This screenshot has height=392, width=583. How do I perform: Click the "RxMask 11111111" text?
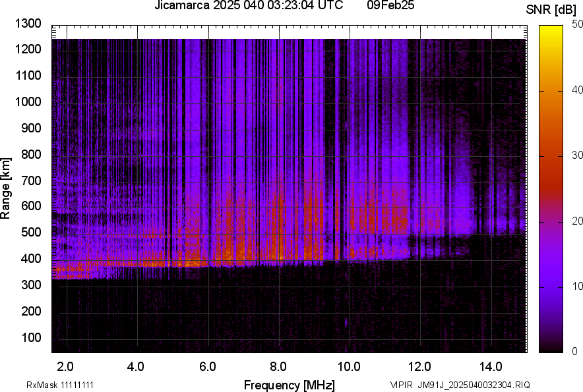59,385
